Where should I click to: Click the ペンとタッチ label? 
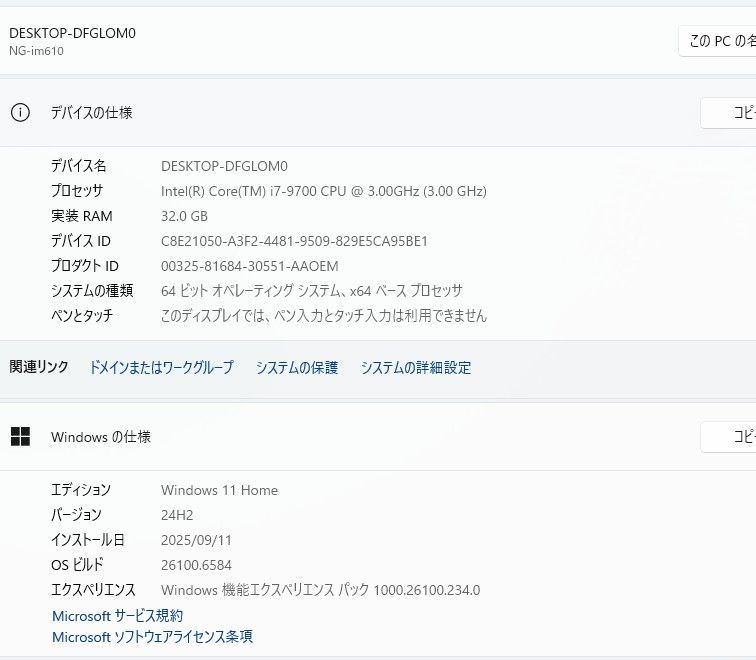(x=82, y=316)
